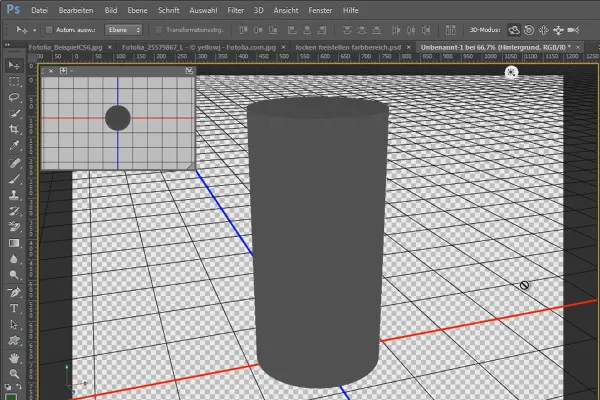Click the align left edges icon

[x=292, y=30]
